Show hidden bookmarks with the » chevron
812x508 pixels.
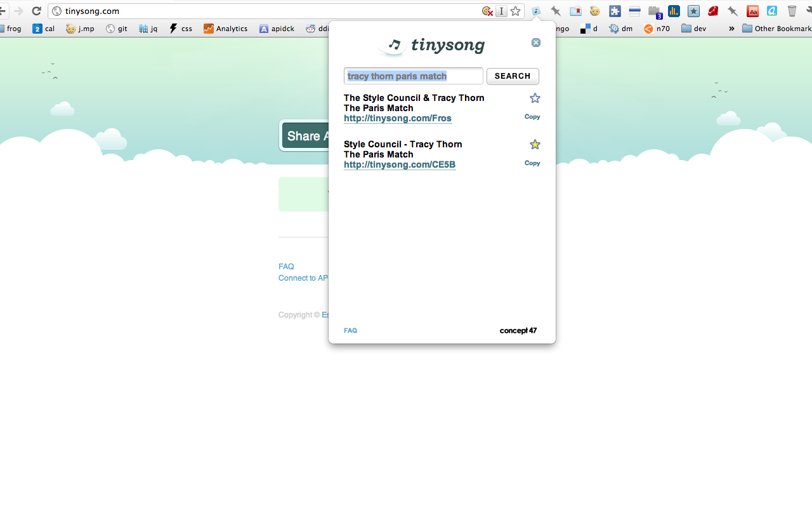(x=731, y=29)
